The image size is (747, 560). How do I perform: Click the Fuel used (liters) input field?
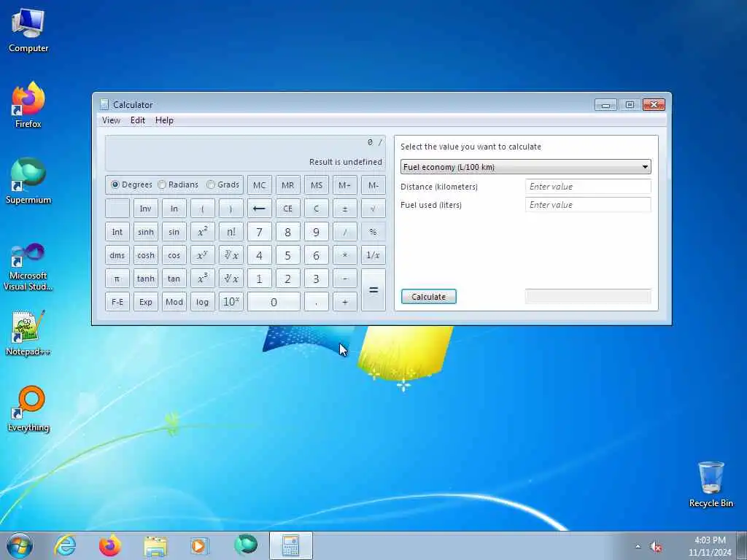[588, 205]
